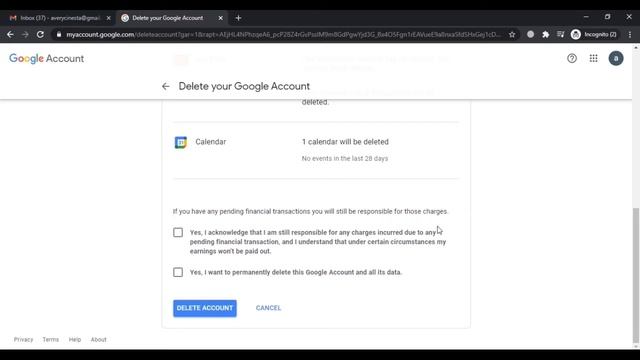Click the pending financial transactions notice text

coord(310,211)
